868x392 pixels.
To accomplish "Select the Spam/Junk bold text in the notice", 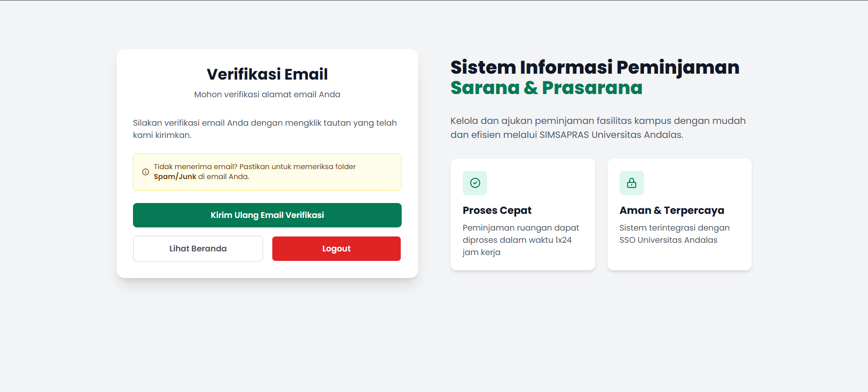I will [x=175, y=176].
